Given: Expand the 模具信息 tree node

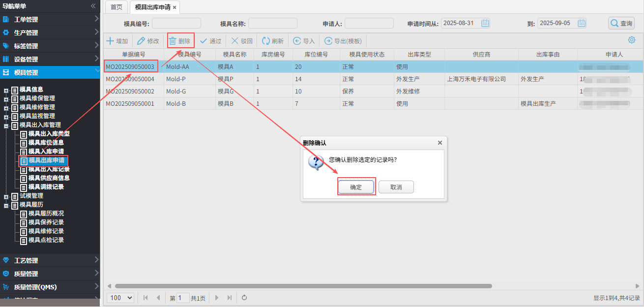Looking at the screenshot, I should pyautogui.click(x=6, y=90).
